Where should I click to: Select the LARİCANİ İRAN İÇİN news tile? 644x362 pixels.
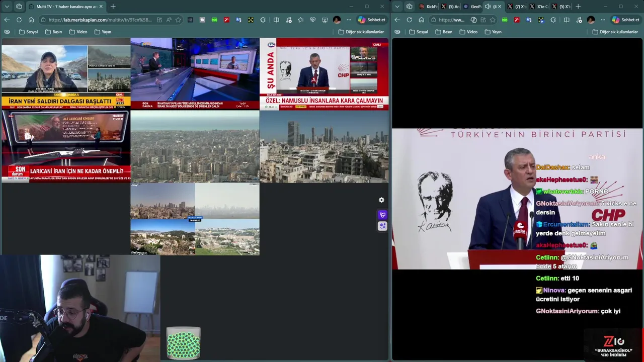[x=65, y=146]
